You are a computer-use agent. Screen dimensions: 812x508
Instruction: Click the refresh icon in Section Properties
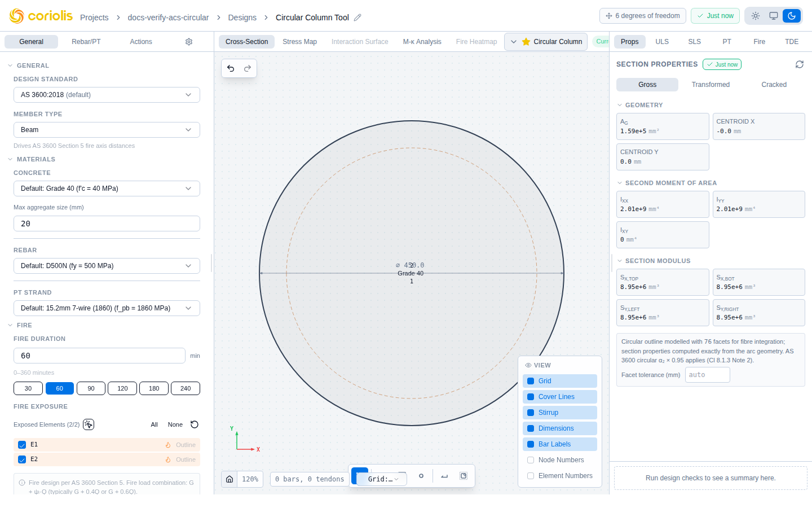[800, 64]
